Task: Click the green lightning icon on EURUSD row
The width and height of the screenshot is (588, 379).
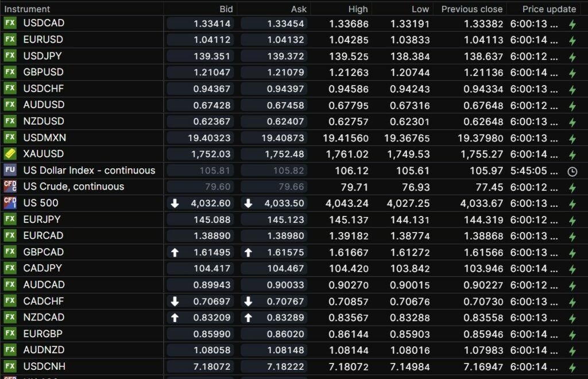Action: click(572, 41)
